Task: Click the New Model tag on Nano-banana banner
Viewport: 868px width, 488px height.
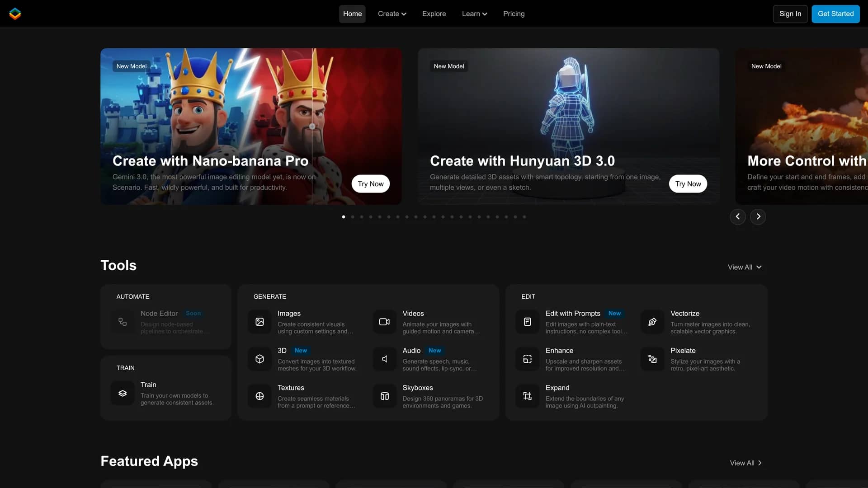Action: (132, 66)
